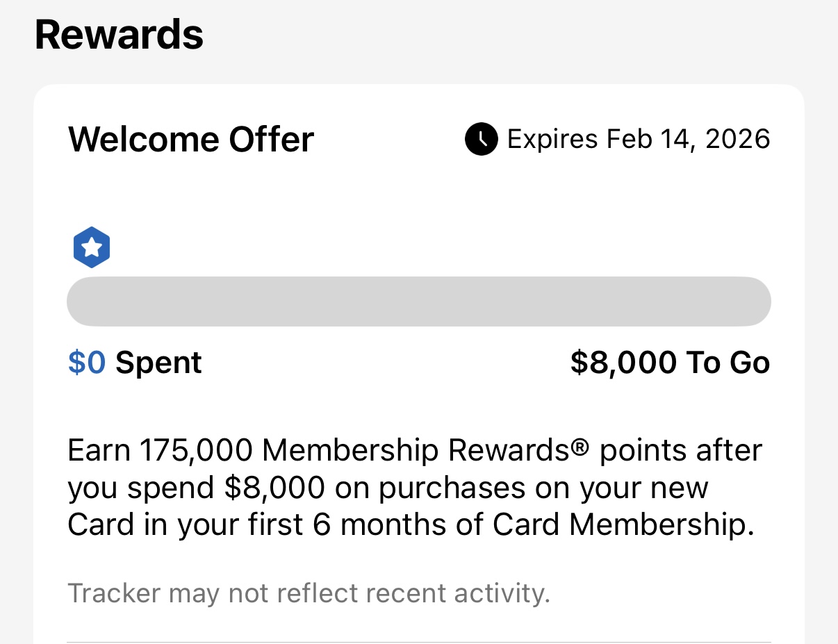Tap the Tracker may not reflect recent activity note

[x=309, y=594]
